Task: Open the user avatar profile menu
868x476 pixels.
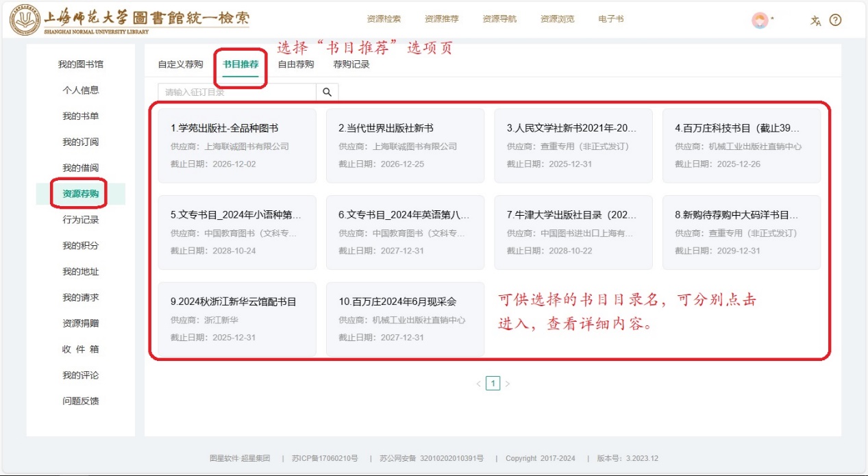Action: coord(759,21)
